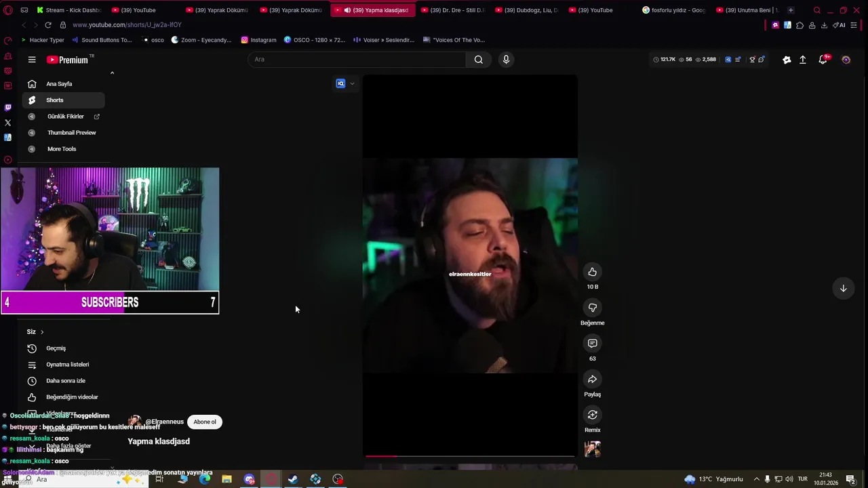
Task: Open Steam from the taskbar
Action: [x=293, y=479]
